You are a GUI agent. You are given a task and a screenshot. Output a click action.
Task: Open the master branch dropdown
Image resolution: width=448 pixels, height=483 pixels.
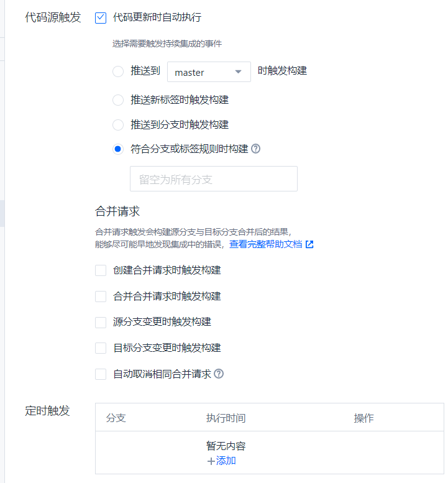pos(209,71)
